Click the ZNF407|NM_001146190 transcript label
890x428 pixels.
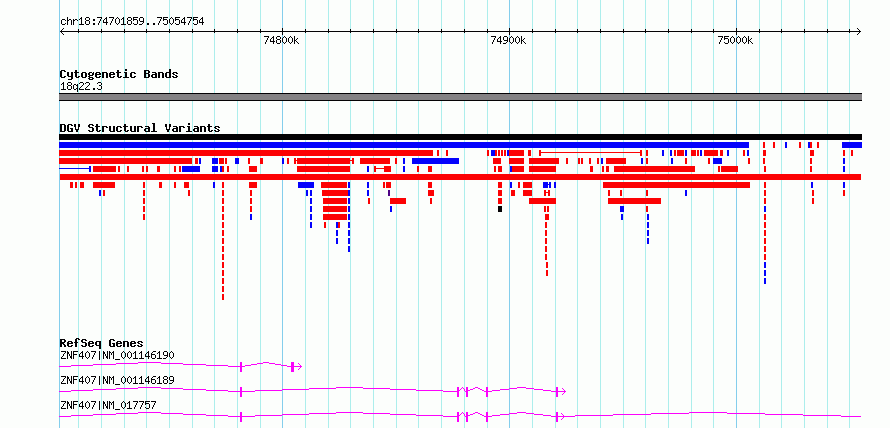pyautogui.click(x=117, y=355)
